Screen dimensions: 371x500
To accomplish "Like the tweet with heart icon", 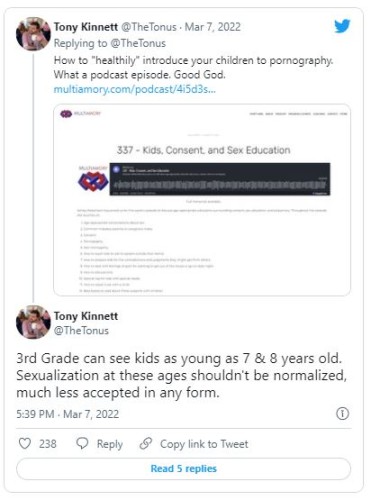I will coord(25,444).
